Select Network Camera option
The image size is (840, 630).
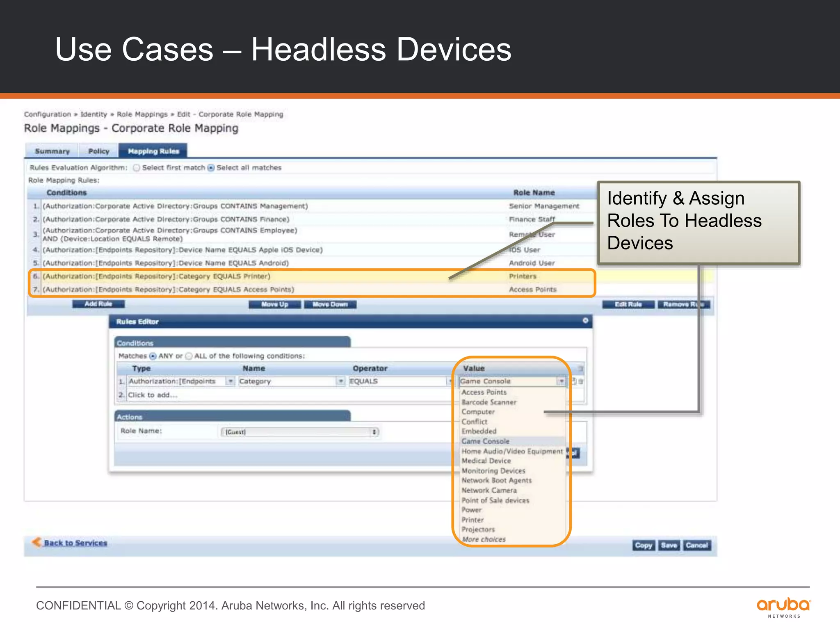point(489,491)
